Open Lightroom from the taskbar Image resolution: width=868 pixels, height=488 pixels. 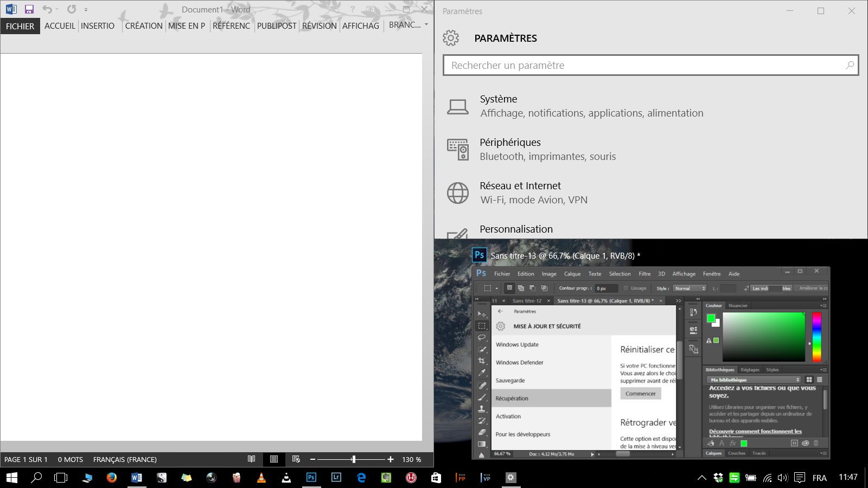tap(336, 478)
